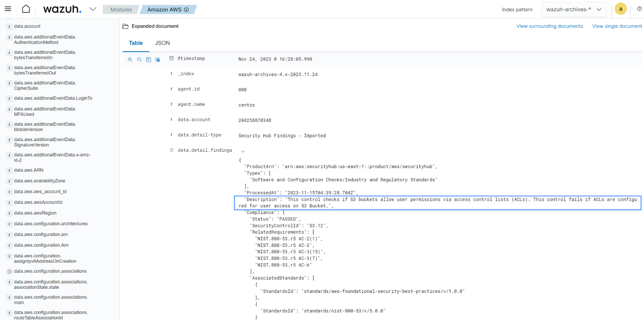Screen dimensions: 644x320
Task: Select data.aws.additionalEventData.MFAUsed field
Action: tap(45, 111)
